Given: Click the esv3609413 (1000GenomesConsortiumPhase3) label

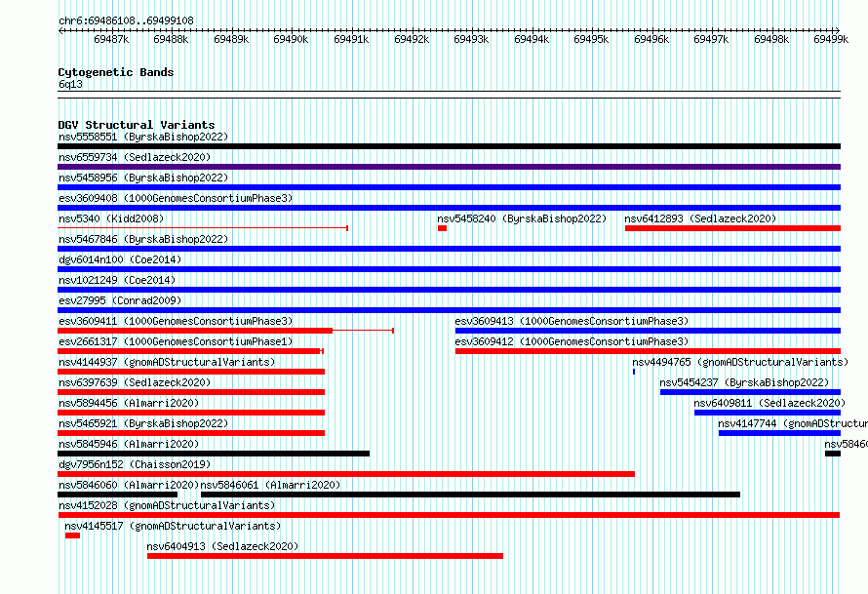Looking at the screenshot, I should click(x=572, y=321).
